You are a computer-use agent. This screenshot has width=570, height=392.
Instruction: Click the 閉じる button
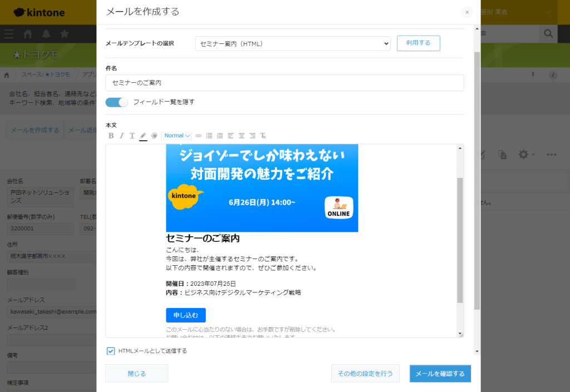click(x=137, y=374)
